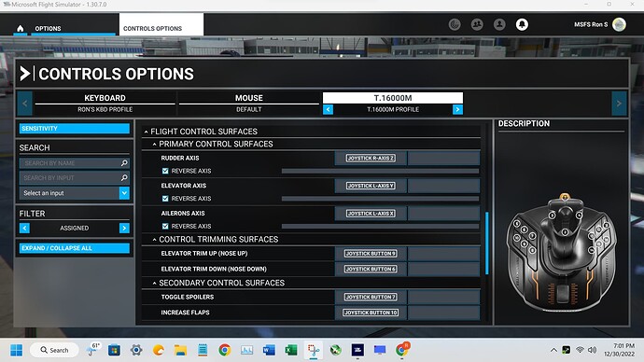Open the notifications bell icon
The width and height of the screenshot is (644, 362).
click(x=522, y=24)
